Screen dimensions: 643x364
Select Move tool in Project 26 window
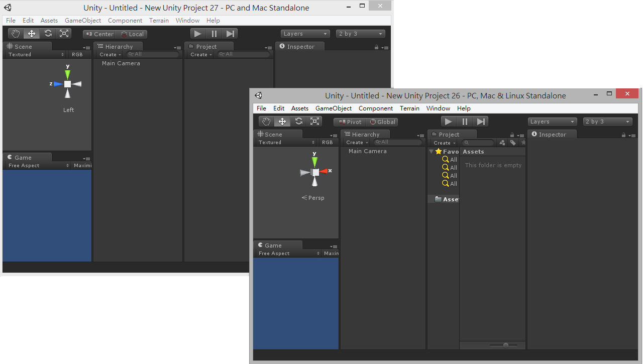click(x=282, y=122)
